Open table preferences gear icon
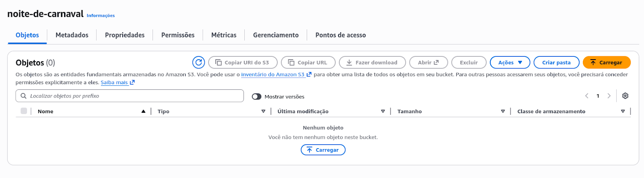644x178 pixels. pyautogui.click(x=625, y=96)
